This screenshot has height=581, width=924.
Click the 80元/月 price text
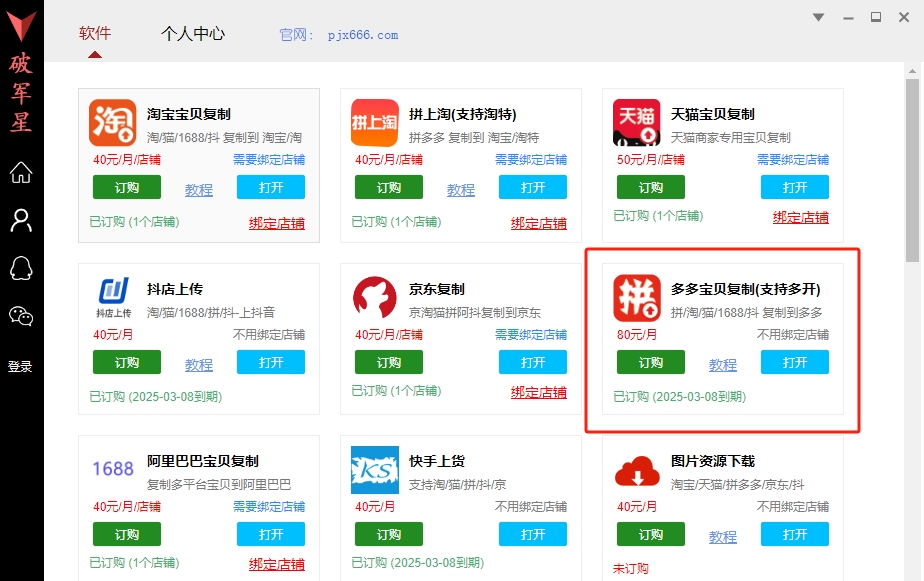637,335
